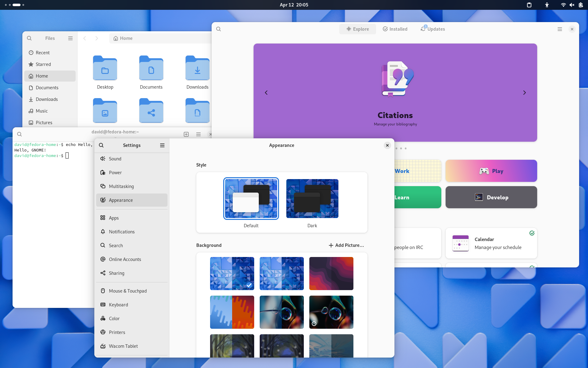The image size is (588, 368).
Task: Click the search icon in Software window
Action: (219, 29)
